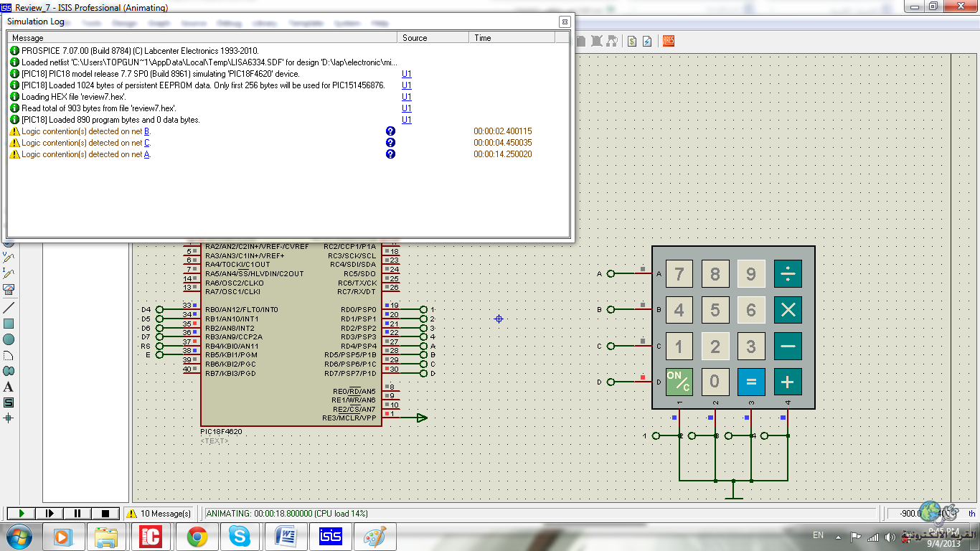Click help icon for net C contention
This screenshot has width=980, height=551.
[x=390, y=143]
